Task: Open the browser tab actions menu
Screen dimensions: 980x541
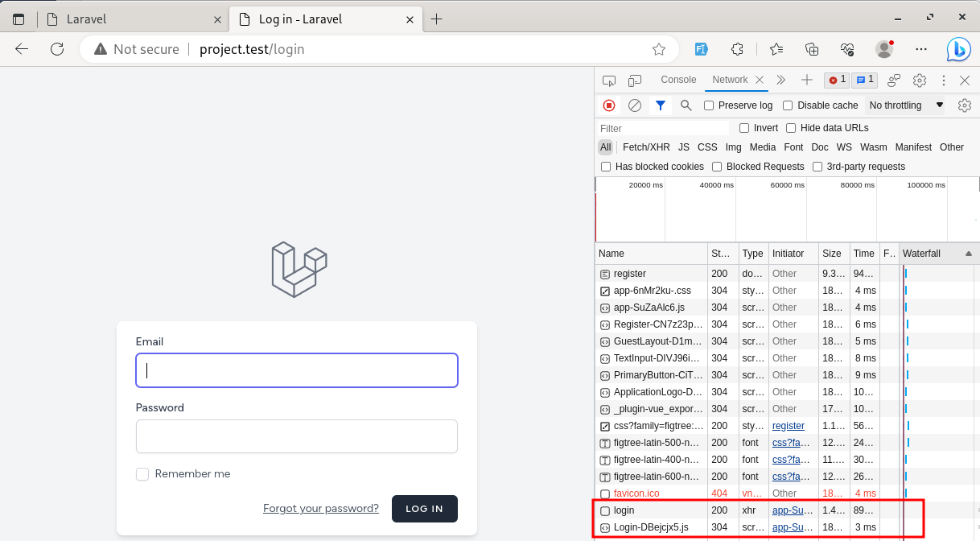Action: [x=19, y=19]
